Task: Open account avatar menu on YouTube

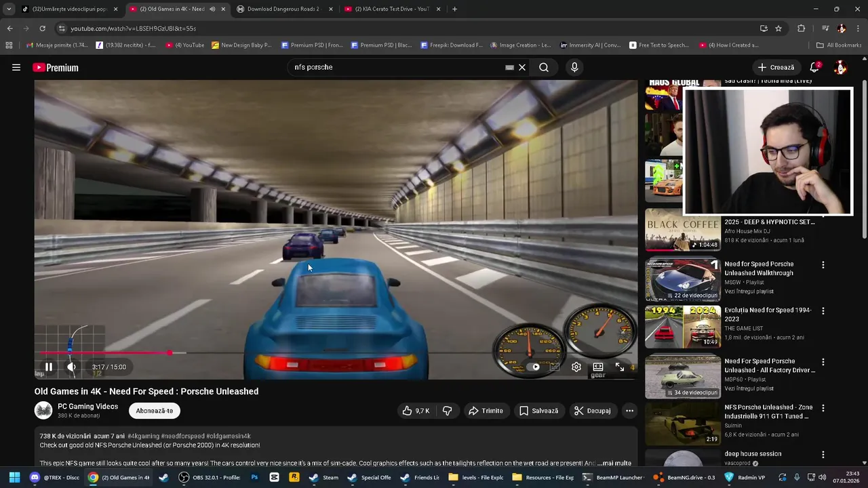Action: click(840, 67)
